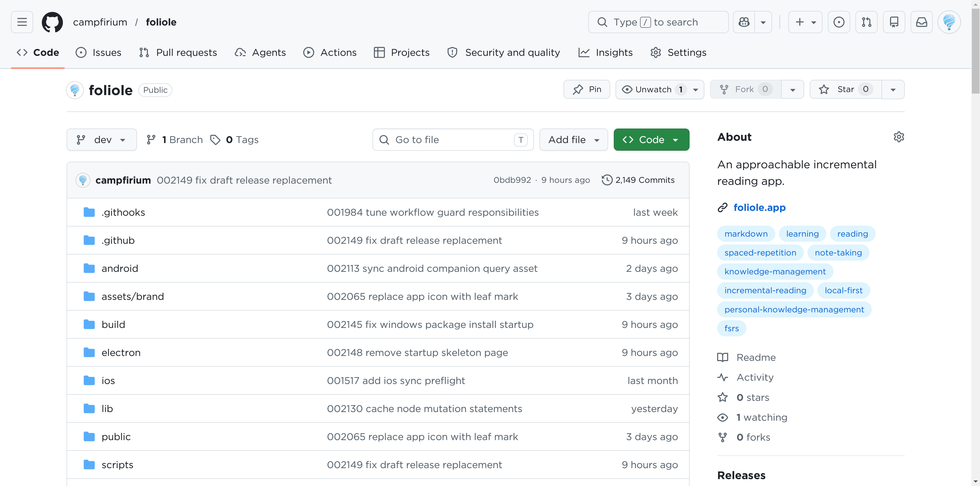Open your pull requests icon in header

coord(866,22)
